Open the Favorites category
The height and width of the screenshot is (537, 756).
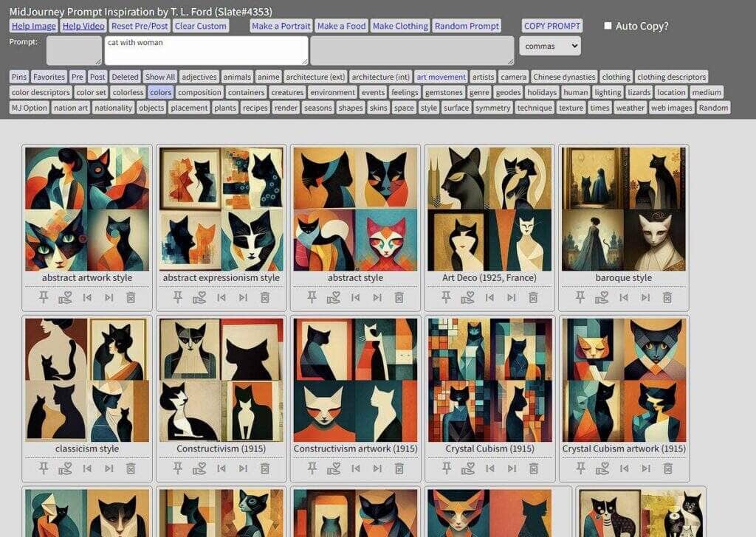(x=49, y=77)
